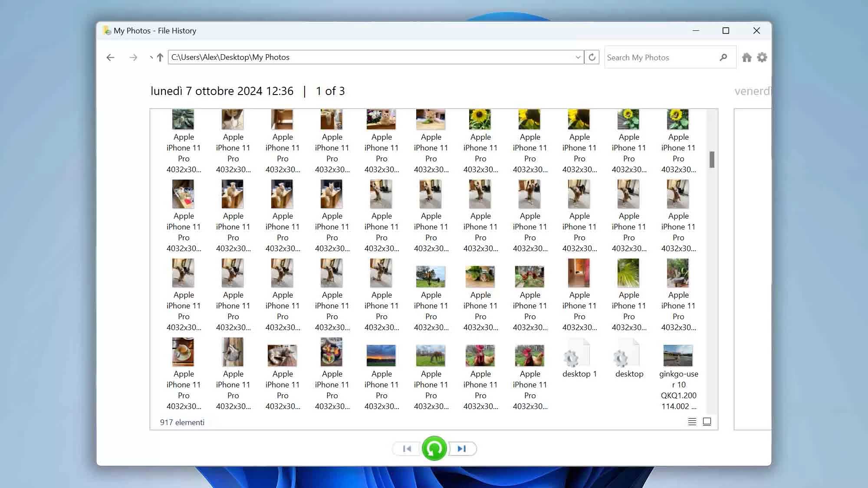868x488 pixels.
Task: Click the back navigation arrow
Action: click(x=110, y=57)
